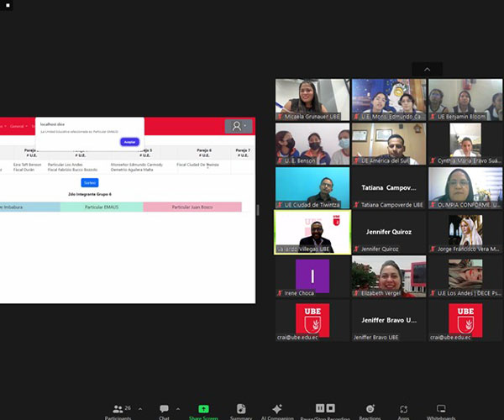Click the Fiscal Ciudad De Tiwinza cell
The width and height of the screenshot is (504, 420).
tap(197, 165)
